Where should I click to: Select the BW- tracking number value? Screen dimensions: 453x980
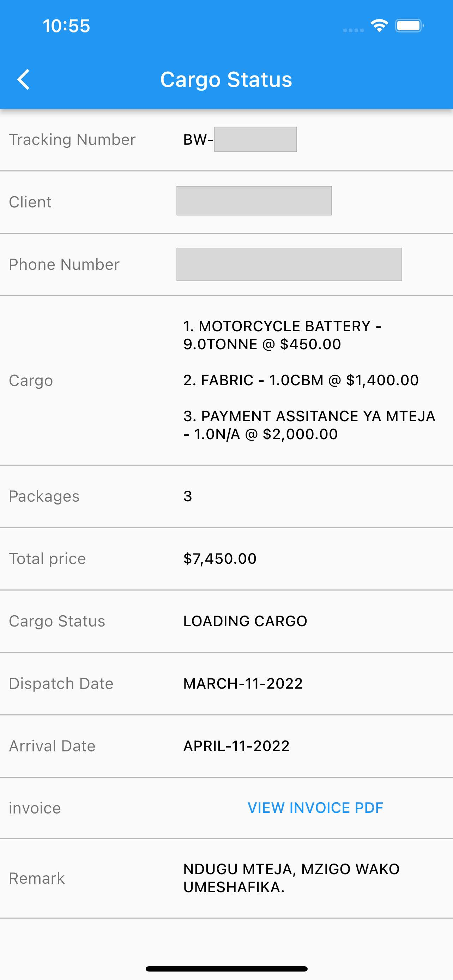click(240, 140)
